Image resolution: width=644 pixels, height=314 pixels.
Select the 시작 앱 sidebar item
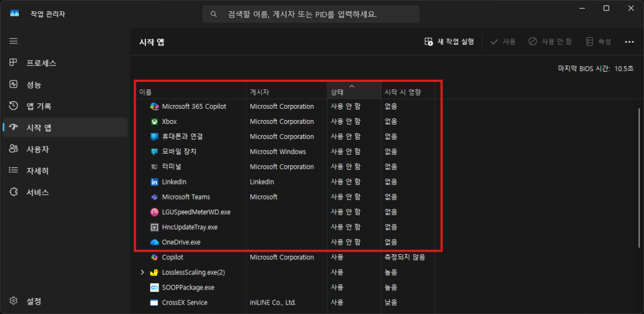(x=65, y=127)
